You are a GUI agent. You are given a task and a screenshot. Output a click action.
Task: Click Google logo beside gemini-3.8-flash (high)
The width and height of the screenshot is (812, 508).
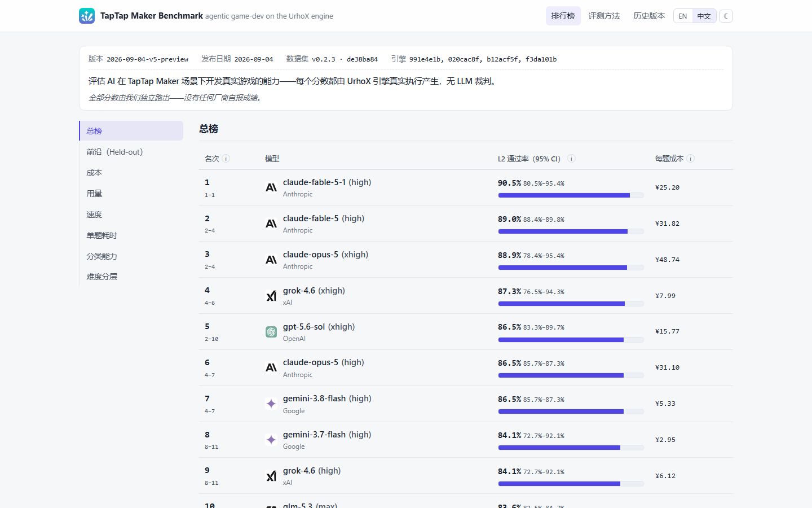(x=271, y=404)
